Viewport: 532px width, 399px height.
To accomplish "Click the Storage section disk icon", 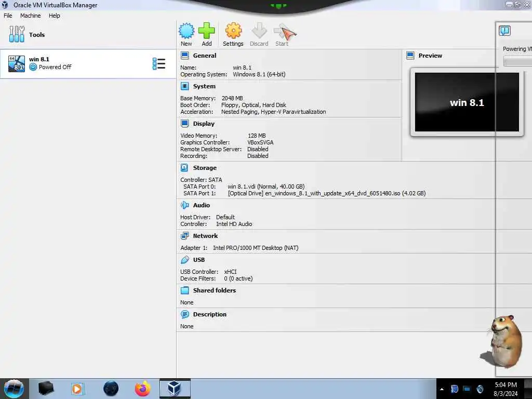I will point(184,168).
